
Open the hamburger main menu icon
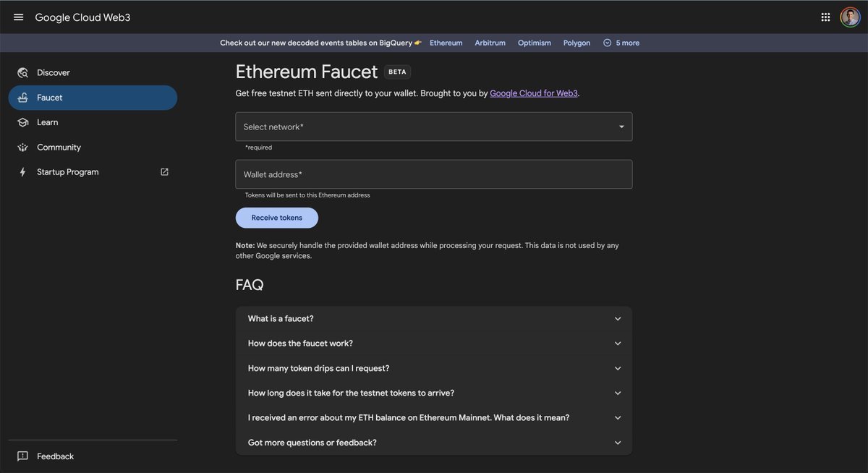coord(19,17)
